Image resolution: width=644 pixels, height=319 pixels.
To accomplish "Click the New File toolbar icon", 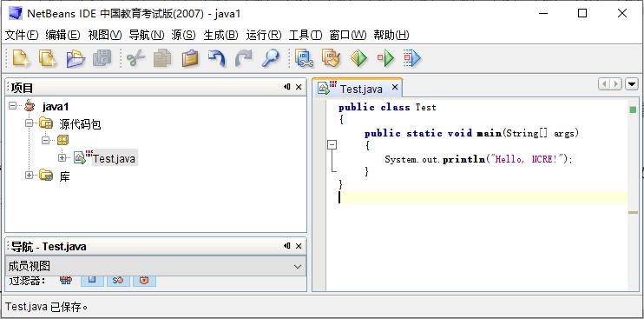I will [21, 58].
